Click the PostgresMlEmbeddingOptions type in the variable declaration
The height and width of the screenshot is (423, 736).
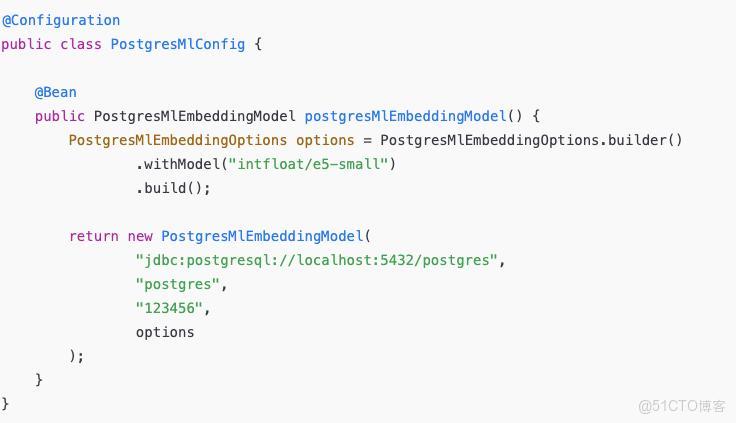coord(177,140)
